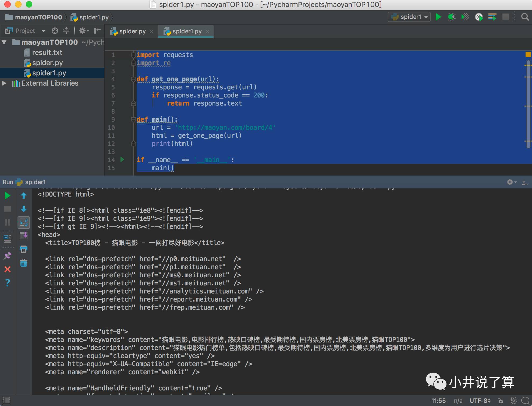The width and height of the screenshot is (532, 406).
Task: Fold the get_one_page function
Action: (x=133, y=79)
